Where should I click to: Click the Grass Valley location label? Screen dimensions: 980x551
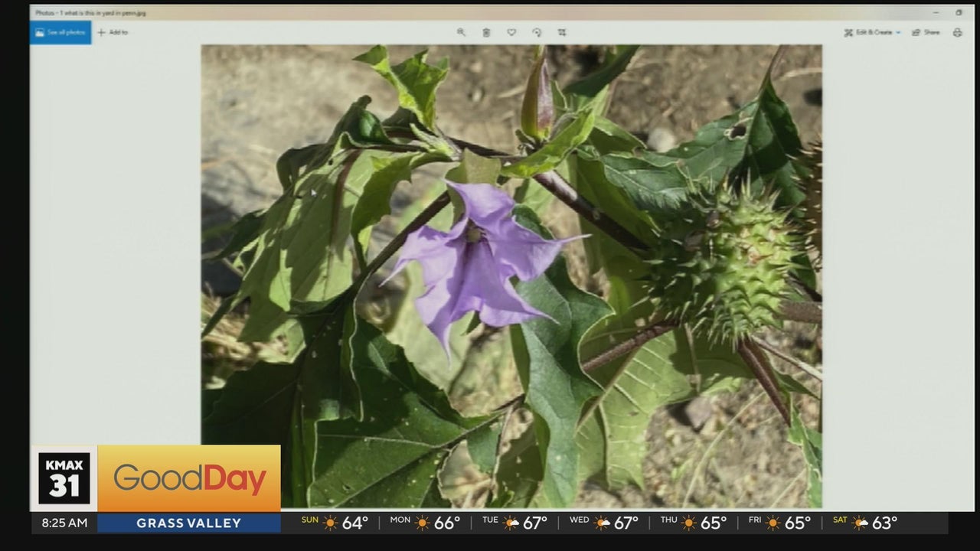pyautogui.click(x=188, y=523)
